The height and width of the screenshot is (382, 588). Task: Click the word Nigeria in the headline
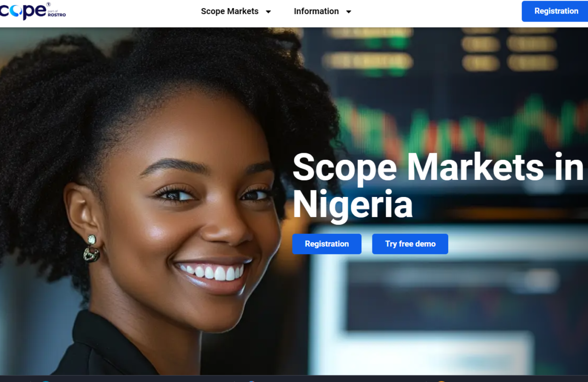[352, 205]
